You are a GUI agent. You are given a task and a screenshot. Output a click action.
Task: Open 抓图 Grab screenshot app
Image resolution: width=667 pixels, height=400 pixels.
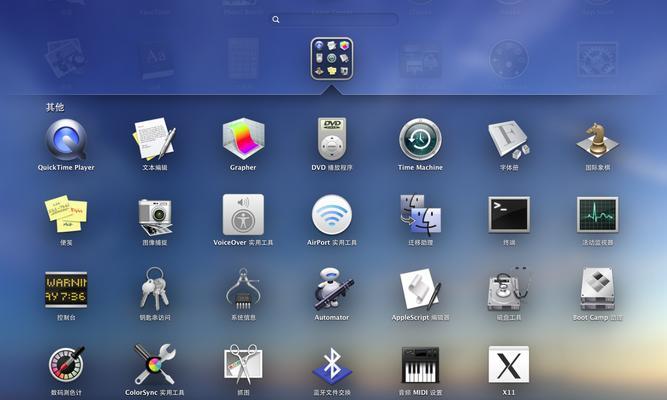tap(243, 364)
